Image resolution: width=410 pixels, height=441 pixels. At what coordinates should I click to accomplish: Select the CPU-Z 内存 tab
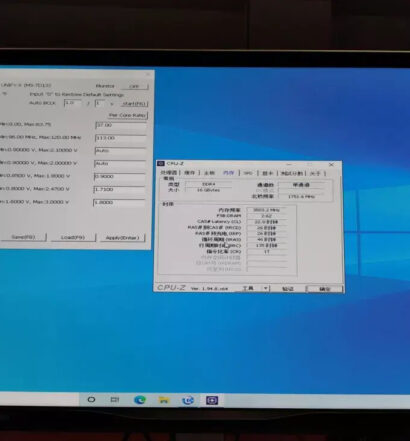coord(229,173)
